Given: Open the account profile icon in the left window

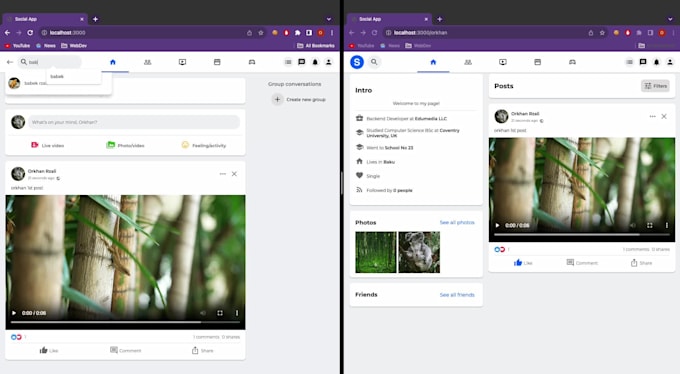Looking at the screenshot, I should point(328,62).
